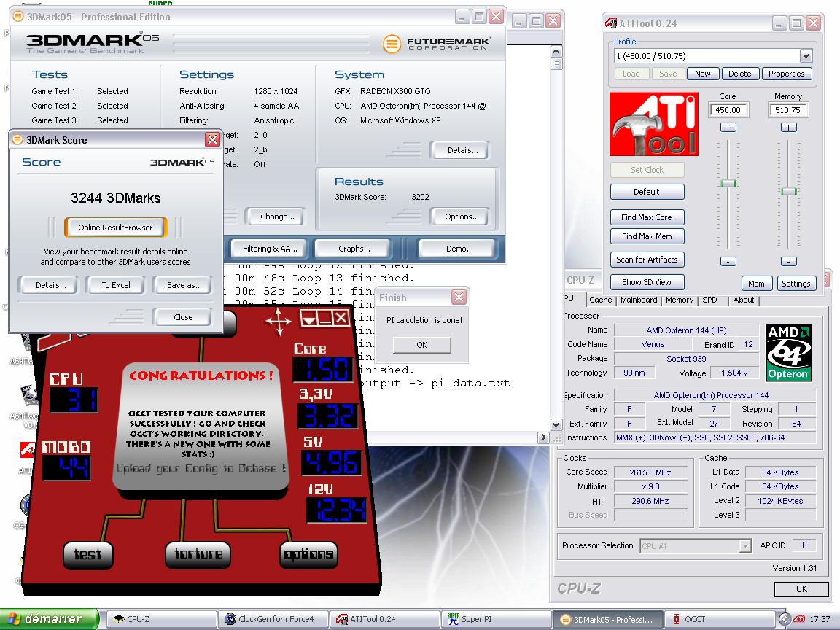This screenshot has width=840, height=630.
Task: Activate ATITool 0.24 taskbar button
Action: 384,619
